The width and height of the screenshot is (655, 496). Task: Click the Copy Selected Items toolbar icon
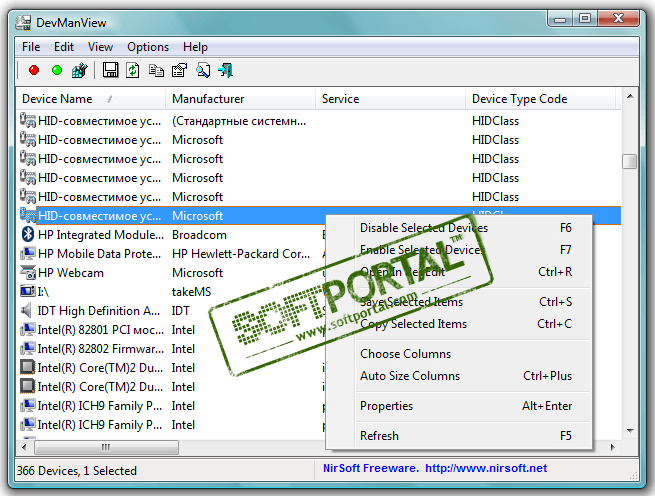point(156,70)
